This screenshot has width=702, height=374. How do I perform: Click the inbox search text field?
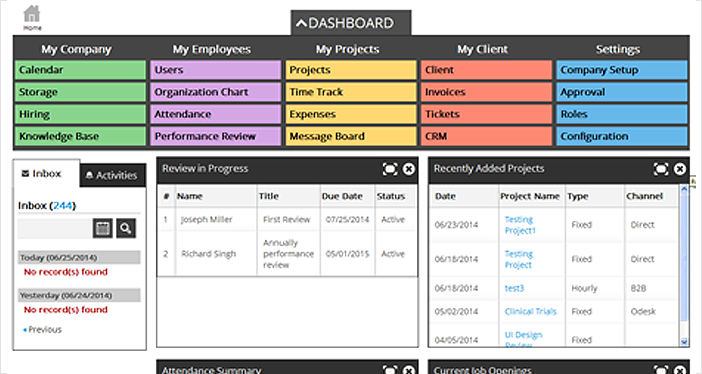point(54,228)
